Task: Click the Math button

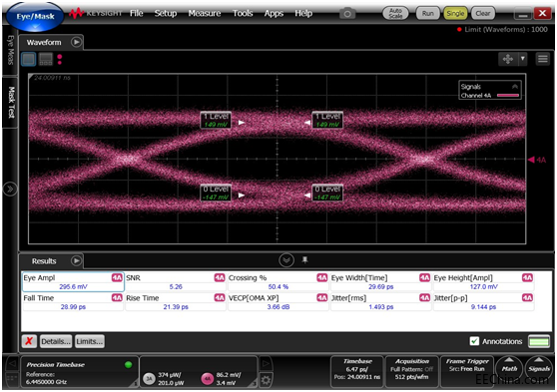Action: [x=509, y=369]
